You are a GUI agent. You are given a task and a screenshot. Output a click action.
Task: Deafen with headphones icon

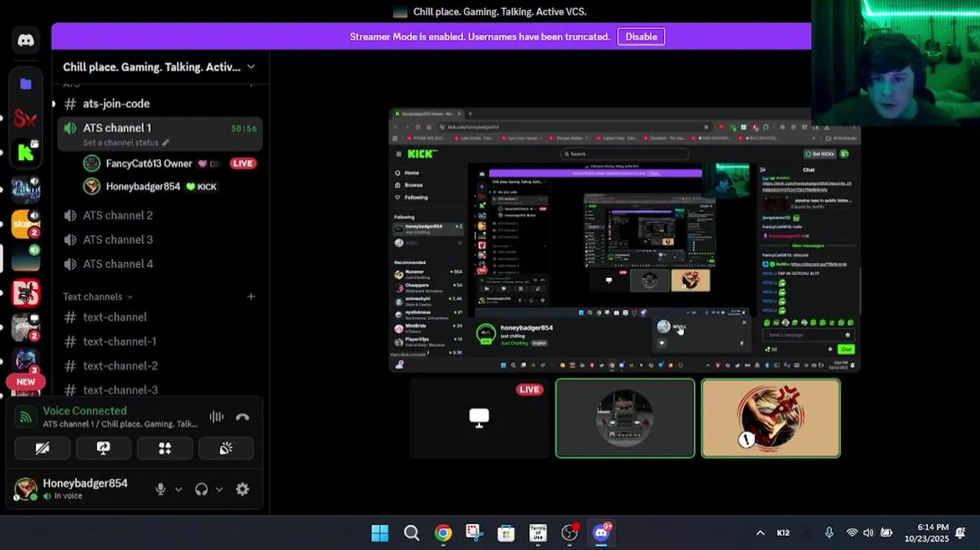[201, 490]
